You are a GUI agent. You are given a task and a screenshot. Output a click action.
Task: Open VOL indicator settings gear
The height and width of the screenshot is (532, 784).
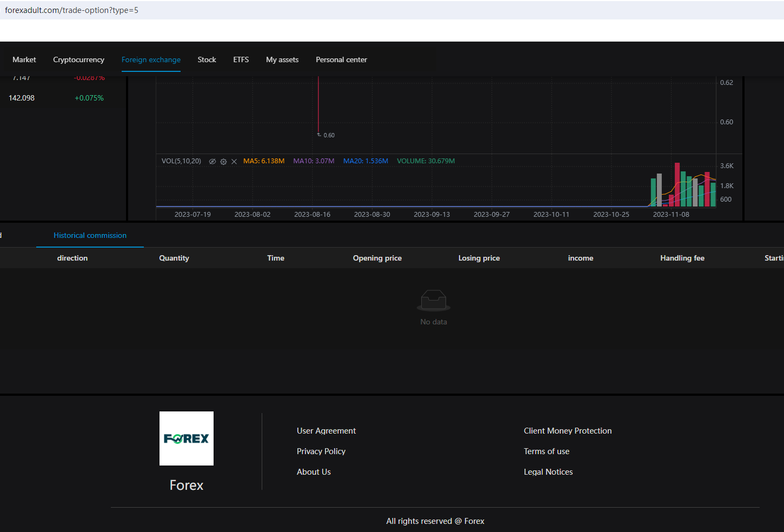223,162
